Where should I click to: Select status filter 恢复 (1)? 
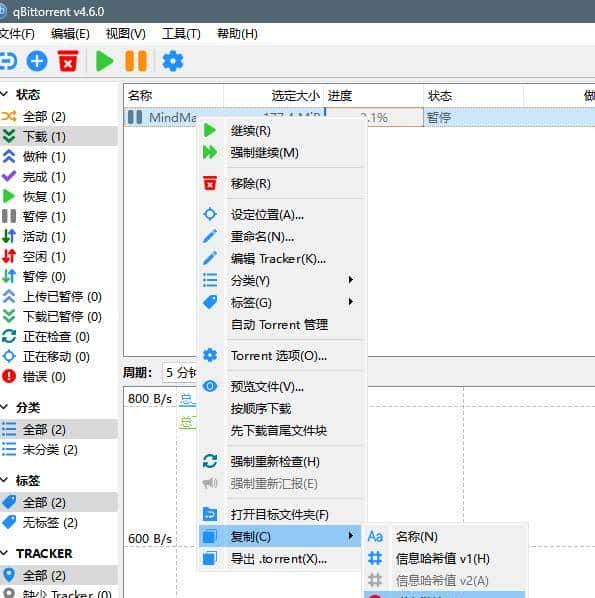point(59,196)
